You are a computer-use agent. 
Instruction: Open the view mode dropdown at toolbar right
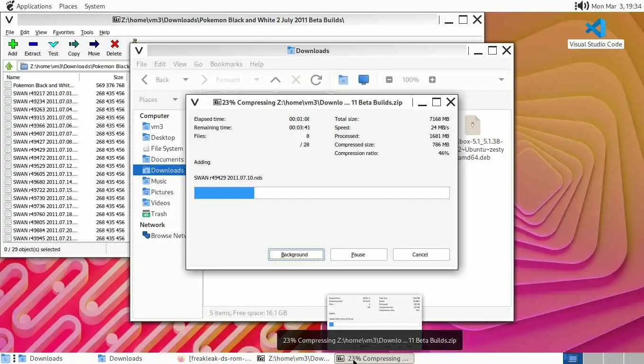point(501,80)
